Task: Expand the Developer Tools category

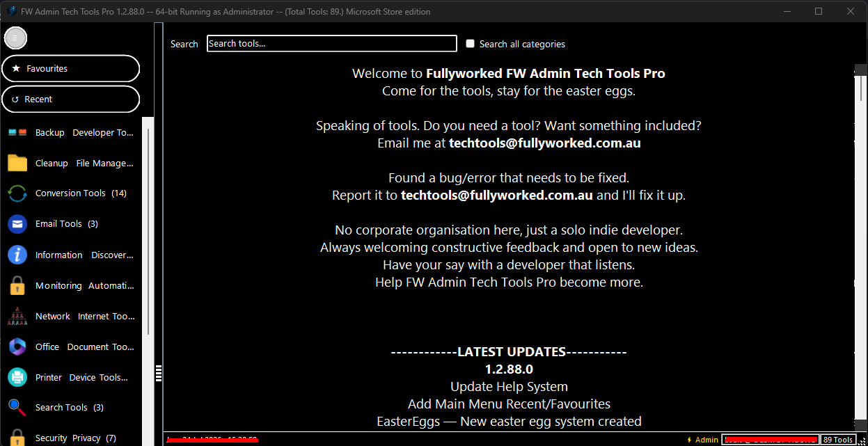Action: tap(103, 132)
